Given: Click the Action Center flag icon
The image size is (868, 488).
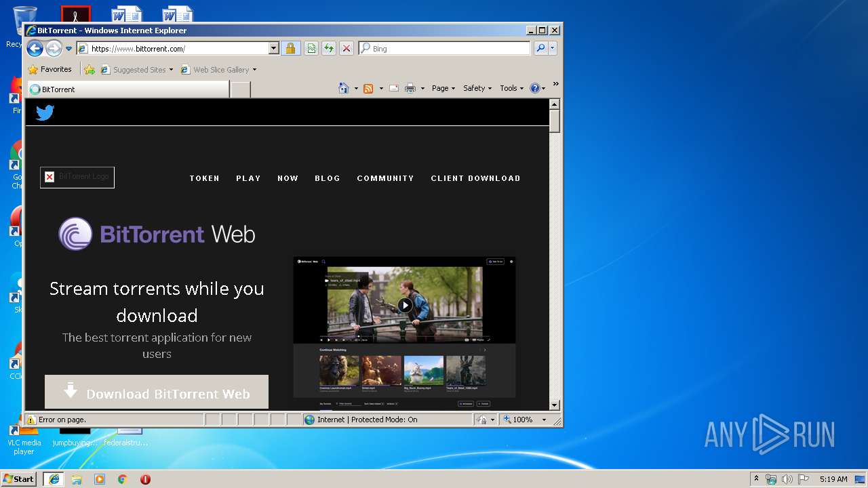Looking at the screenshot, I should (x=803, y=479).
